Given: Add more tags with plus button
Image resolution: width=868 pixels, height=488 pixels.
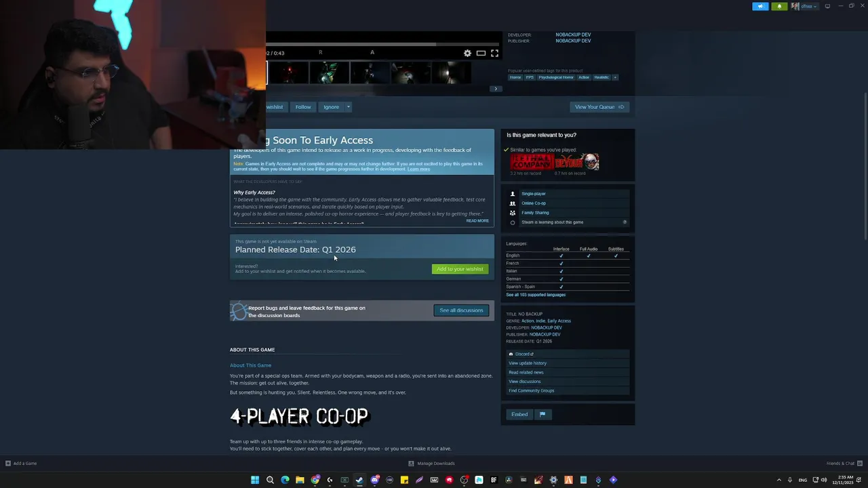Looking at the screenshot, I should point(615,77).
